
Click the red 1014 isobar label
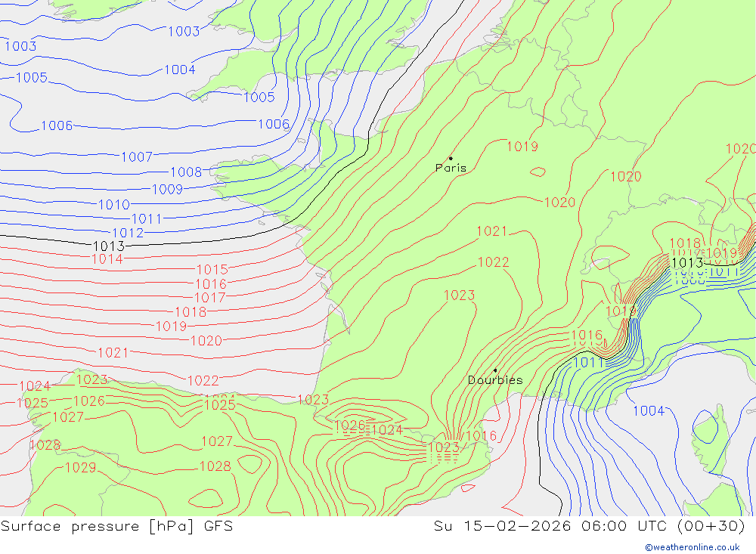tap(107, 259)
